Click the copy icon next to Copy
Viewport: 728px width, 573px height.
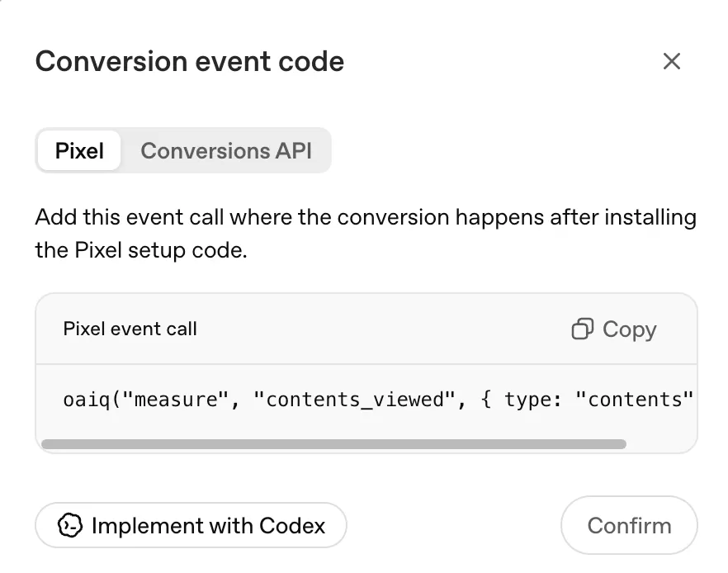click(582, 329)
